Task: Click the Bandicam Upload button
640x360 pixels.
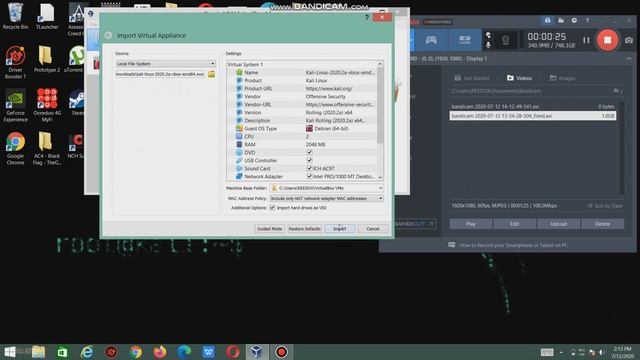Action: coord(558,224)
